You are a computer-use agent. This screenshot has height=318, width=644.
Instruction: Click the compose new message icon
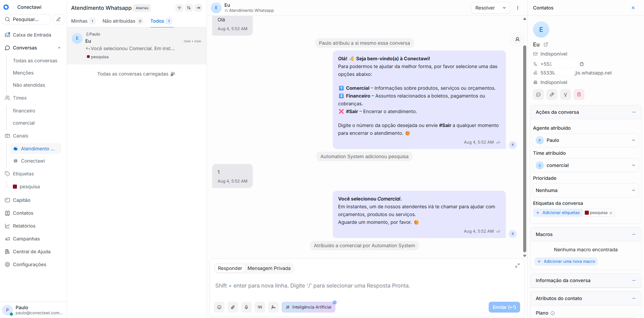[x=59, y=19]
